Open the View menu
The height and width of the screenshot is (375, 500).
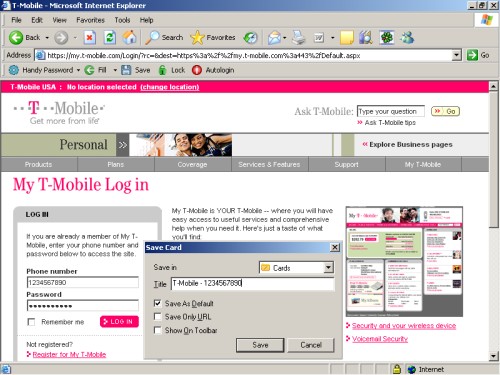coord(59,20)
